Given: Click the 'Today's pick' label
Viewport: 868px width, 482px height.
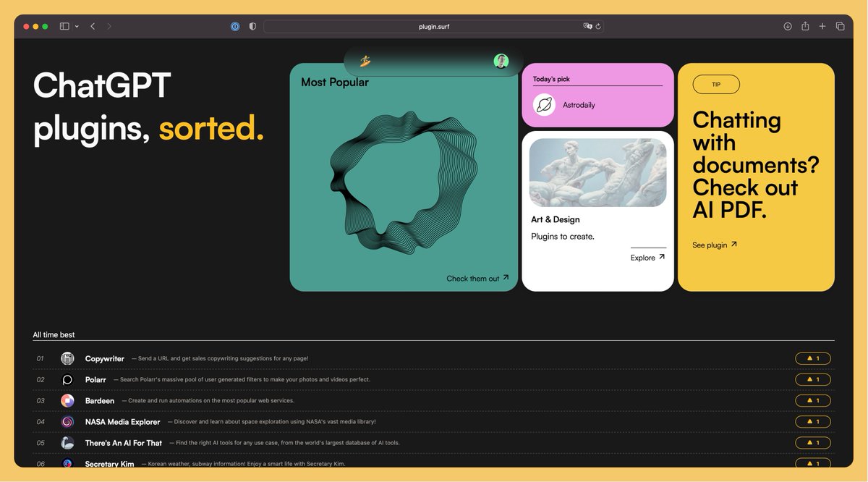Looking at the screenshot, I should tap(552, 79).
